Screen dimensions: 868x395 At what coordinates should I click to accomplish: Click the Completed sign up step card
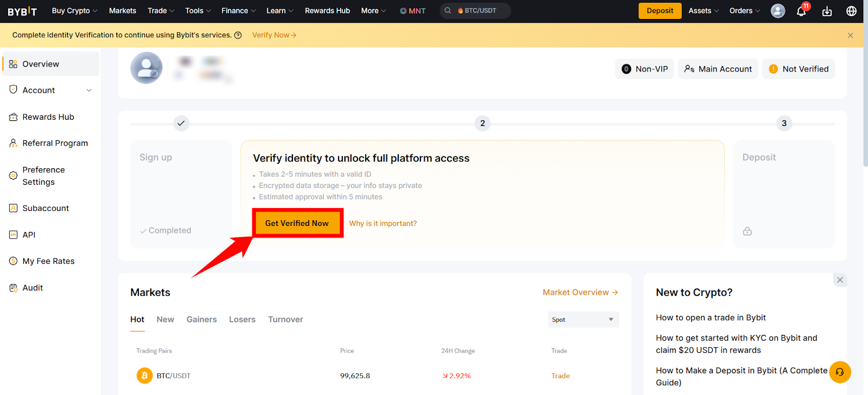pyautogui.click(x=181, y=194)
